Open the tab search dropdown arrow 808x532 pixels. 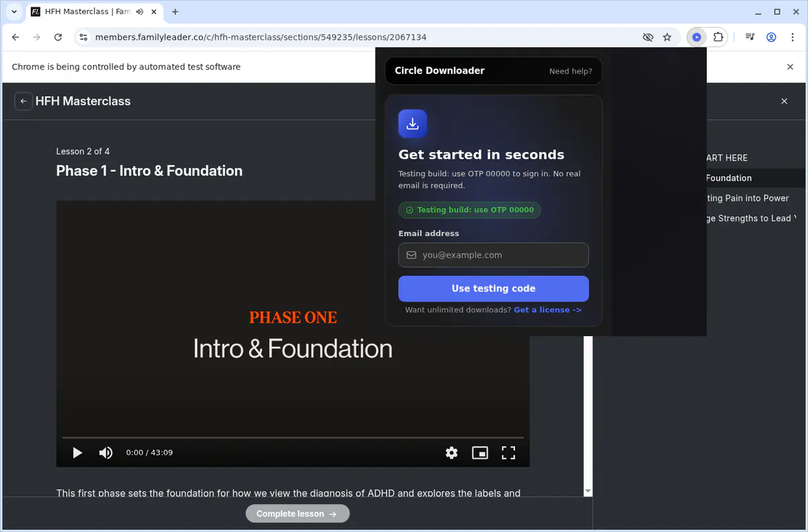point(13,12)
